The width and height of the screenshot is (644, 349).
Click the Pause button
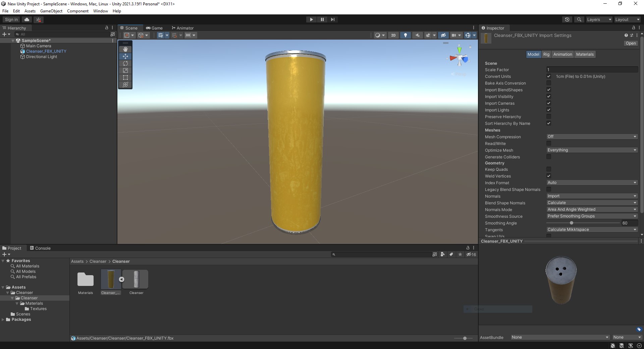coord(322,19)
